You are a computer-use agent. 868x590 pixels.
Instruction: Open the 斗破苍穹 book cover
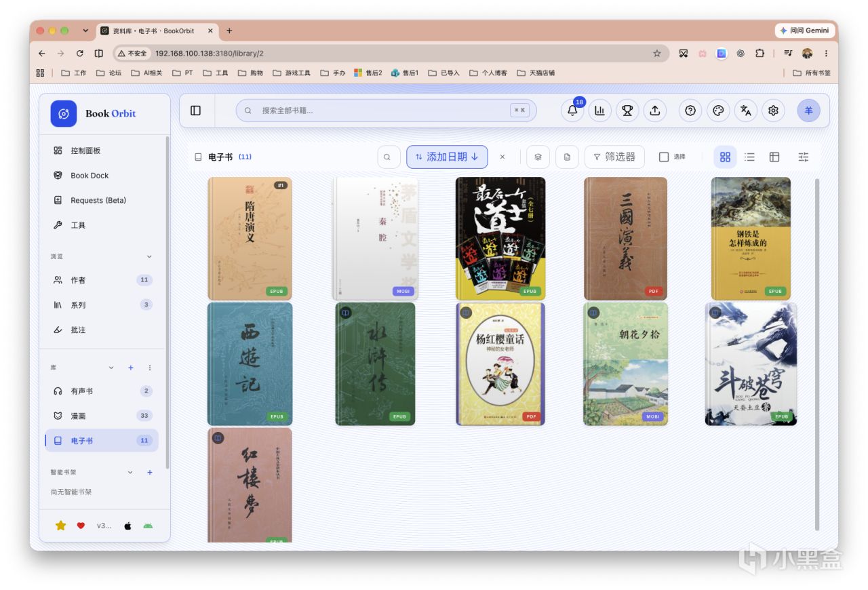751,364
